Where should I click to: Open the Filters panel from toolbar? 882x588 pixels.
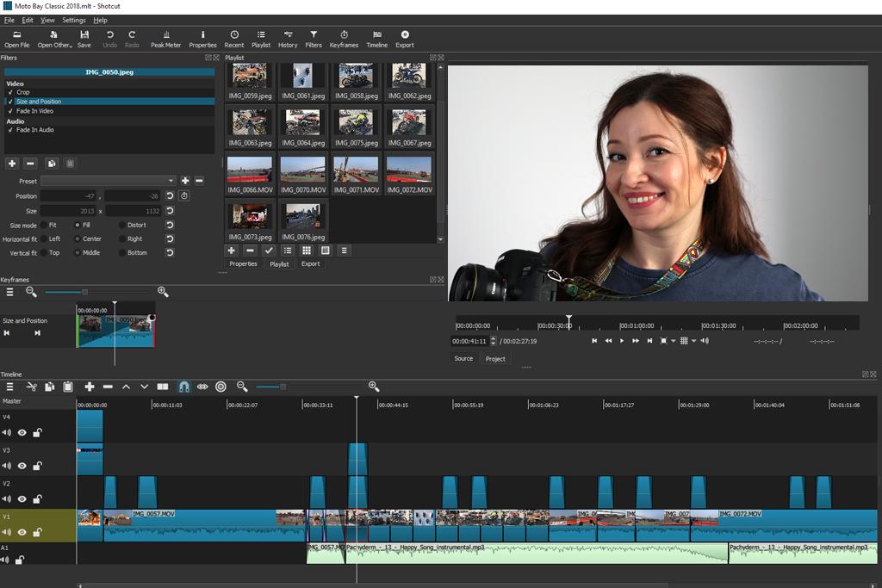[314, 40]
